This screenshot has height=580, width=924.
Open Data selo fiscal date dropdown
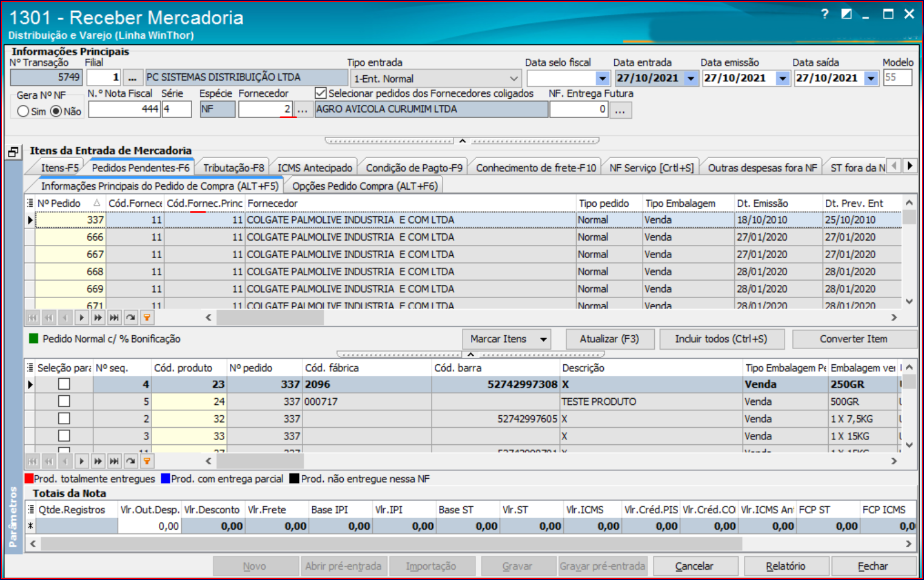click(602, 78)
